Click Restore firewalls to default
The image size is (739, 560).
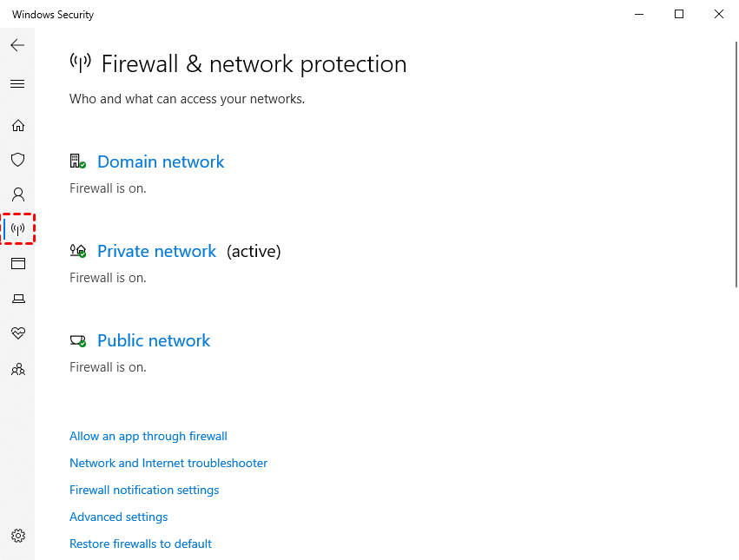point(141,544)
